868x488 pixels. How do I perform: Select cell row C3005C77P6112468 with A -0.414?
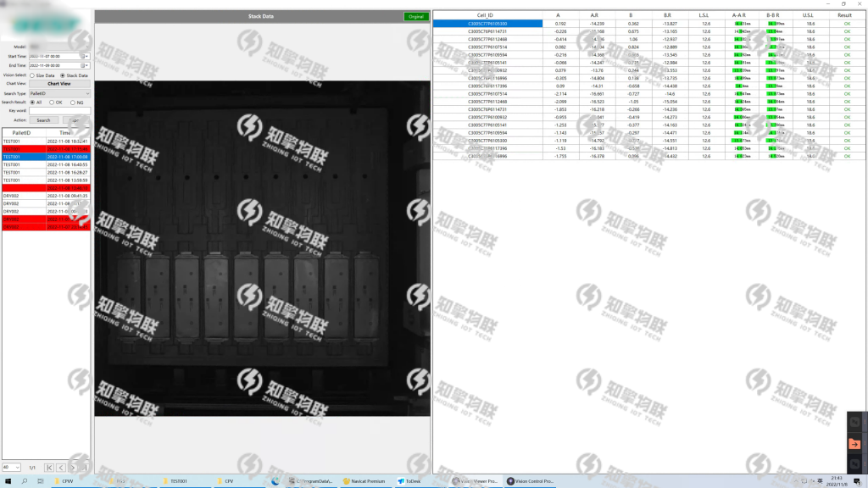pos(648,39)
